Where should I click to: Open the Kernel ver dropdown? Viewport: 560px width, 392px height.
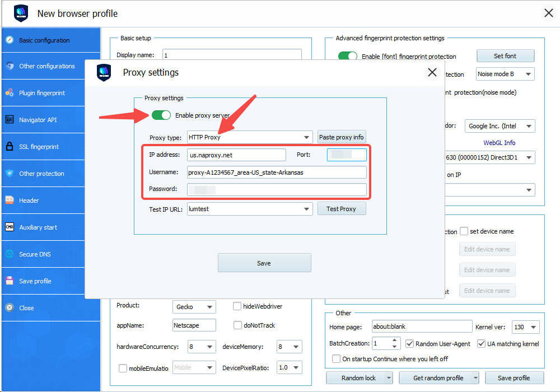click(533, 327)
